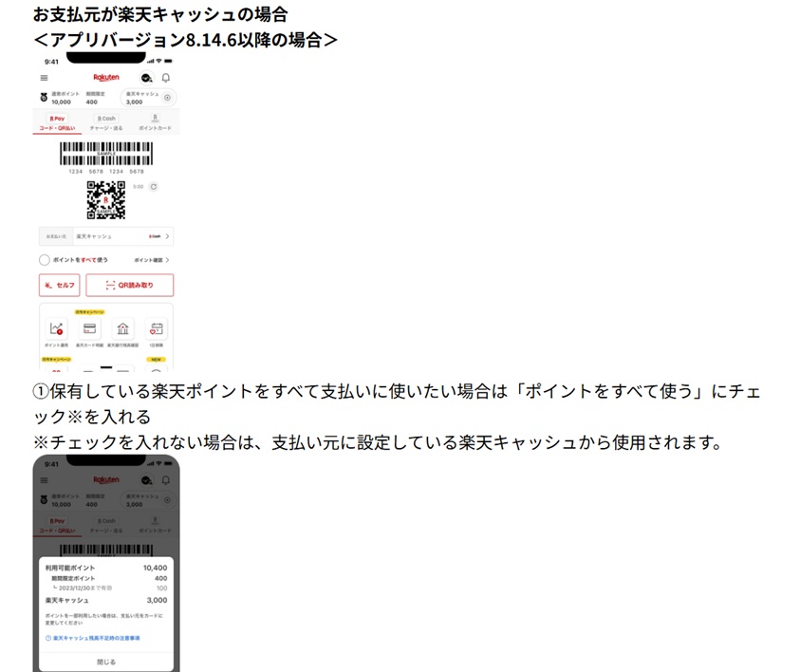The width and height of the screenshot is (800, 672).
Task: Select R Pay tab in the dimmed lower phone
Action: [57, 526]
